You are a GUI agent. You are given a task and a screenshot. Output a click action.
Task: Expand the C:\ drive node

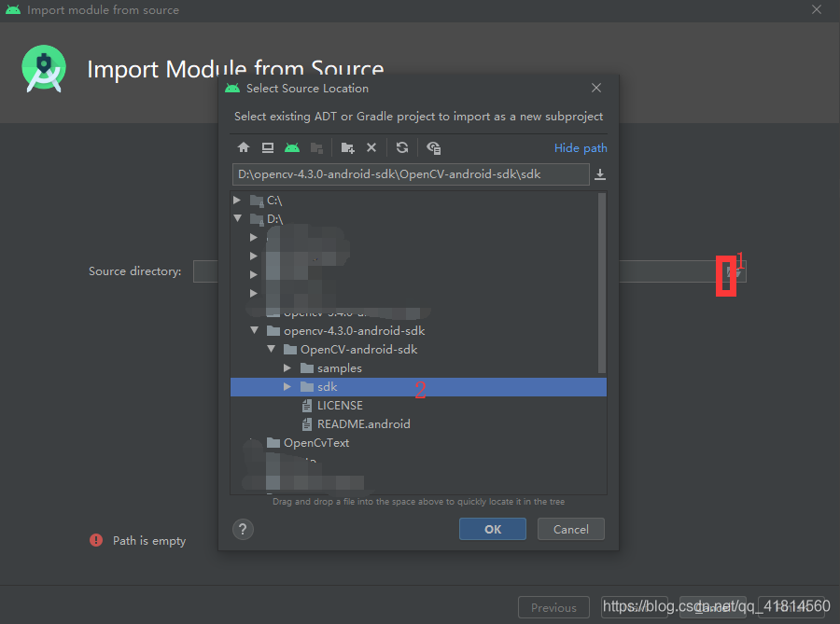237,200
